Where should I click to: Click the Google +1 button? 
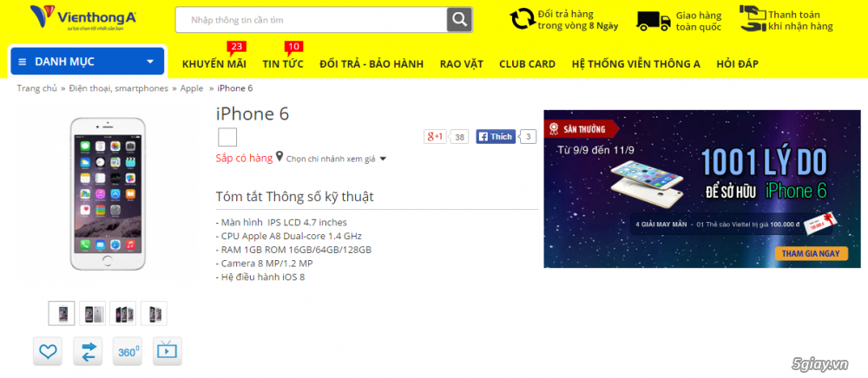pos(435,136)
